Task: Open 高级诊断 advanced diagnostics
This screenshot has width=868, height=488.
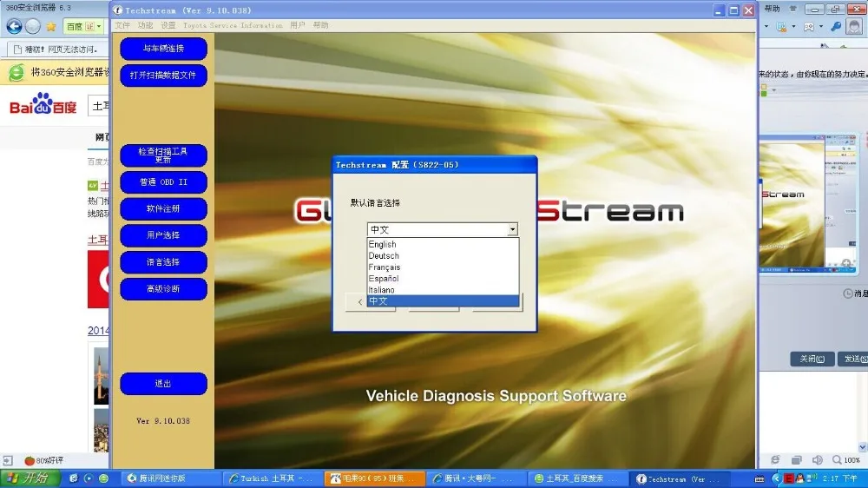Action: [163, 288]
